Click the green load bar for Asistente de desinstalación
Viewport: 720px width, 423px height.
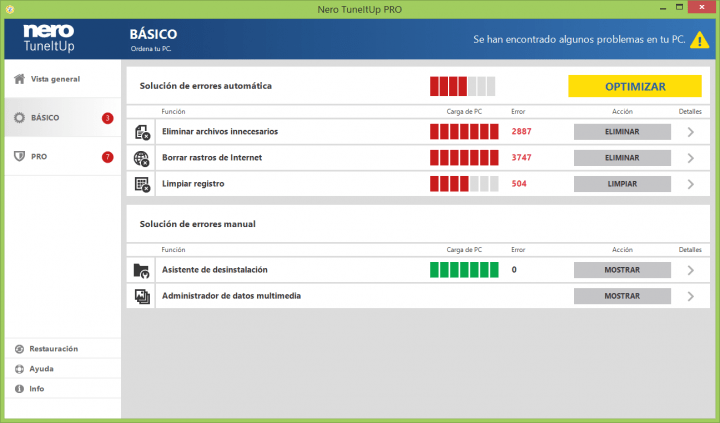pos(464,270)
